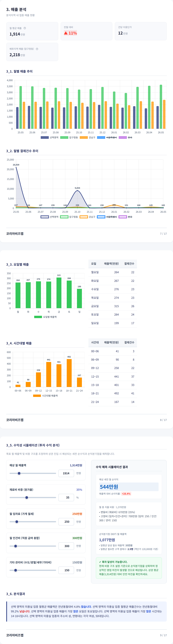Click the 18~21 bar labeled 492
Viewport: 173px width, 644px height.
pyautogui.click(x=69, y=373)
